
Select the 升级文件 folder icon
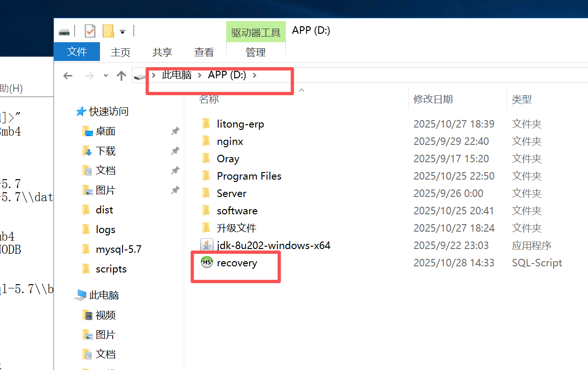coord(206,227)
